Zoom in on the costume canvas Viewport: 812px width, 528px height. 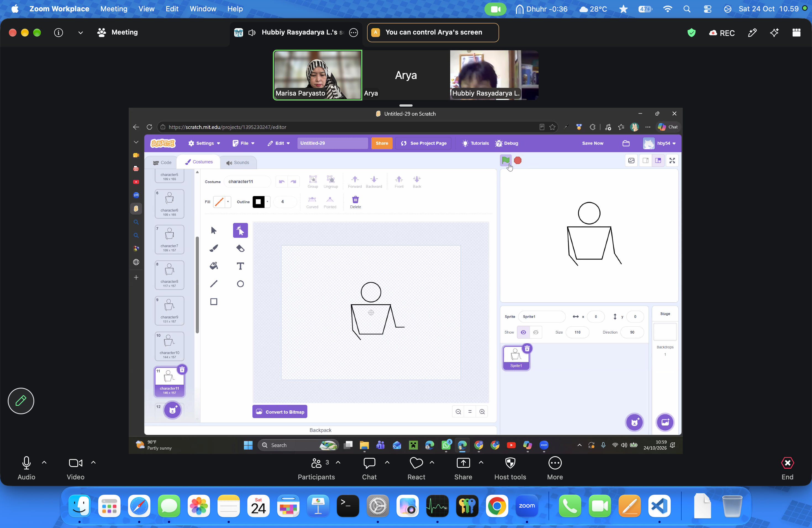482,412
